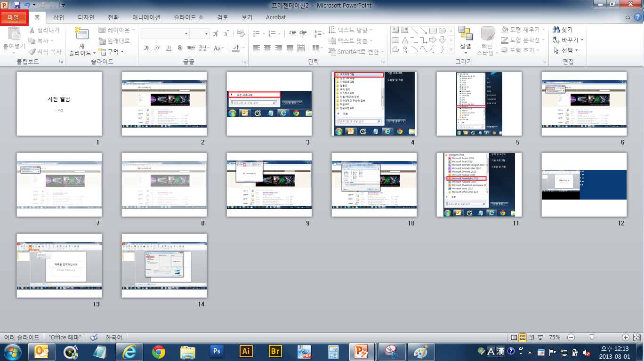644x361 pixels.
Task: Click the PowerPoint Help question mark icon
Action: click(x=637, y=17)
